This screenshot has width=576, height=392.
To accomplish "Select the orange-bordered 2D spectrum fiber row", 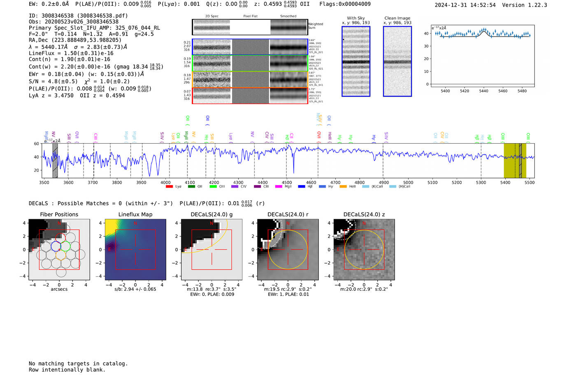I will (250, 79).
